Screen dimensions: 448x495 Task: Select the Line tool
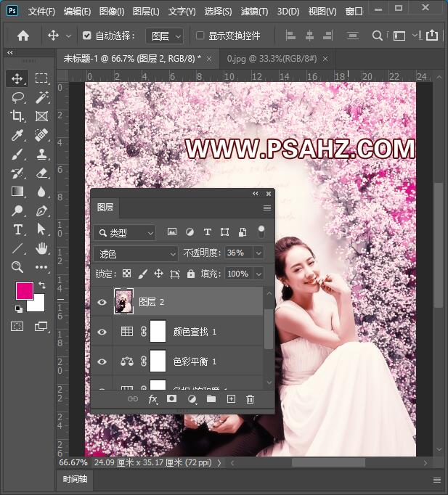tap(17, 248)
